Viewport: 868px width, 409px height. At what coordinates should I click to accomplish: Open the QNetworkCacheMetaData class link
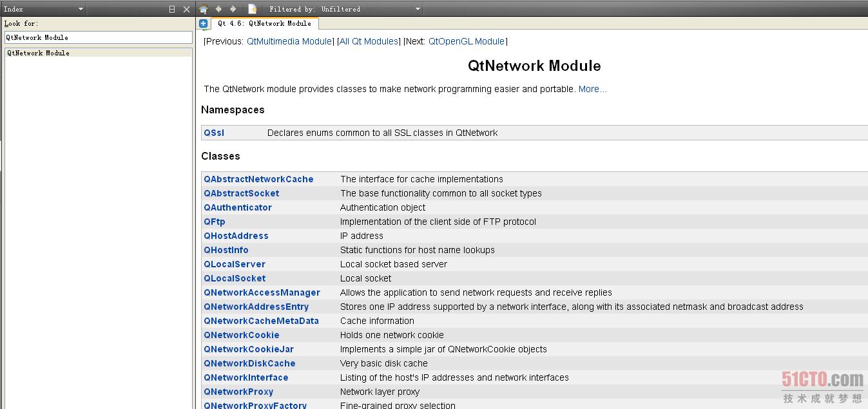tap(261, 321)
